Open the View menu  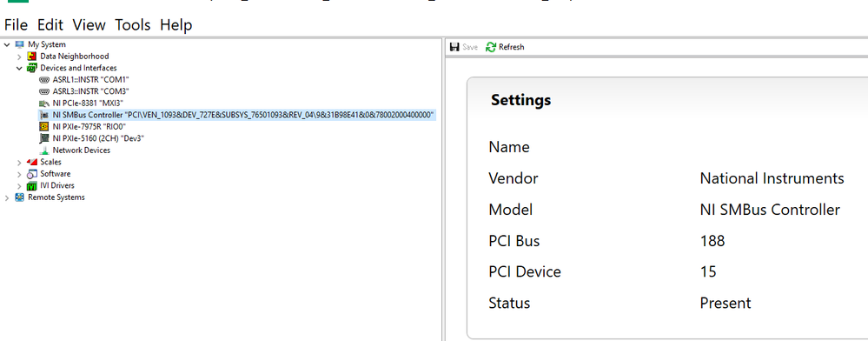(x=89, y=25)
